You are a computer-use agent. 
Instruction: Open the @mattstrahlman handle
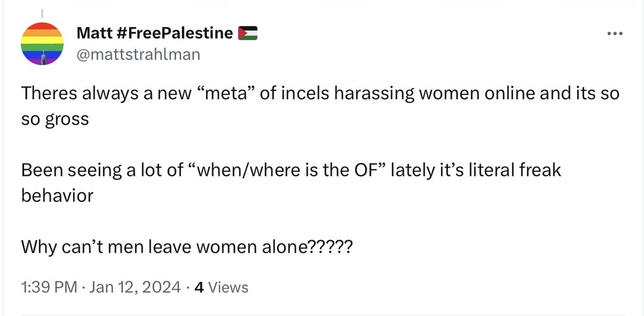[138, 54]
